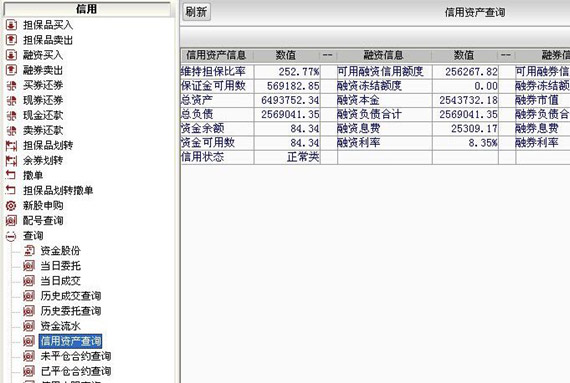Click the 卖券还款 icon
570x383 pixels.
(11, 130)
